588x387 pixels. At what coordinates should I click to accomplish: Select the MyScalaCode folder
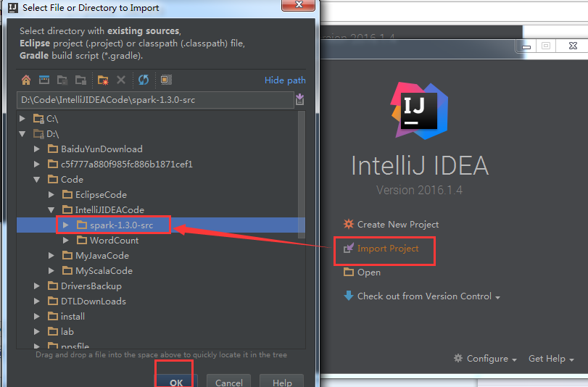97,271
